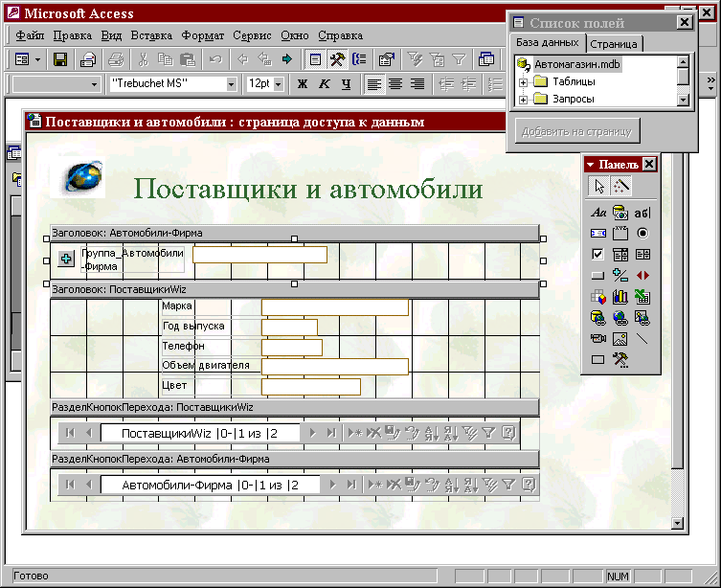
Task: Select the Expand control (+/-) tool
Action: (620, 276)
